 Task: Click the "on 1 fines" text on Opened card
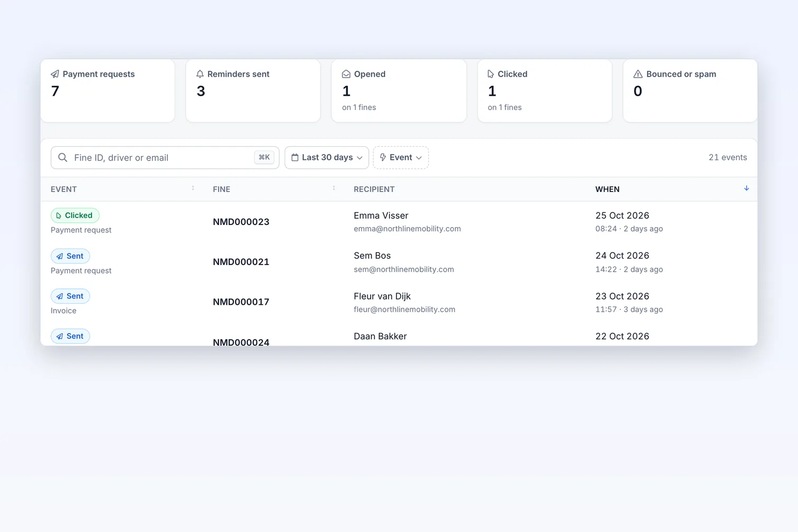tap(359, 107)
